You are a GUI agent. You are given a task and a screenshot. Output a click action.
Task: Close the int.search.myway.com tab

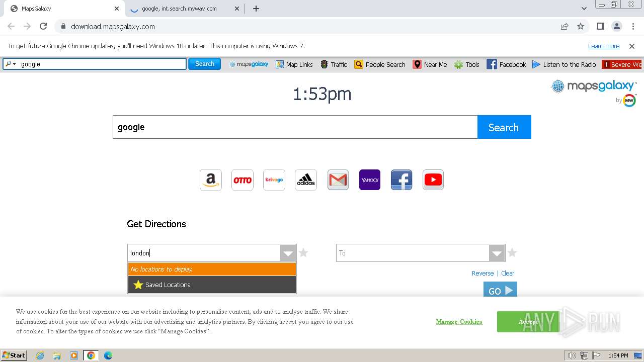click(237, 9)
